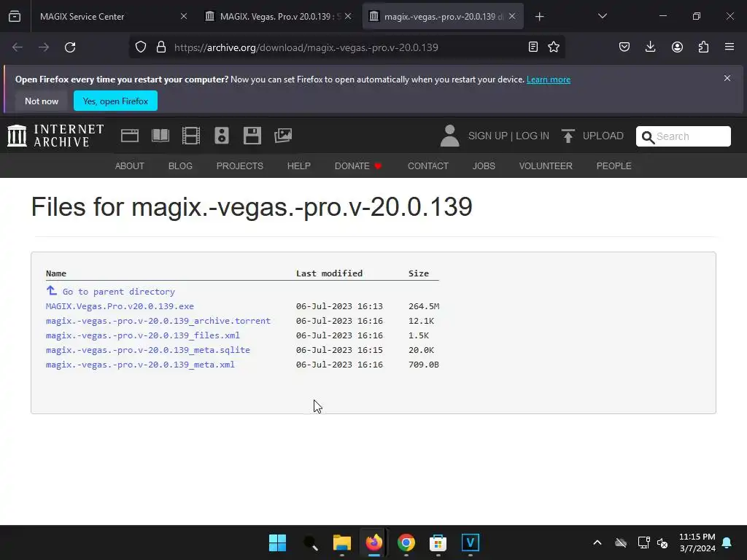This screenshot has width=747, height=560.
Task: Open the Extensions puzzle icon
Action: [x=703, y=47]
